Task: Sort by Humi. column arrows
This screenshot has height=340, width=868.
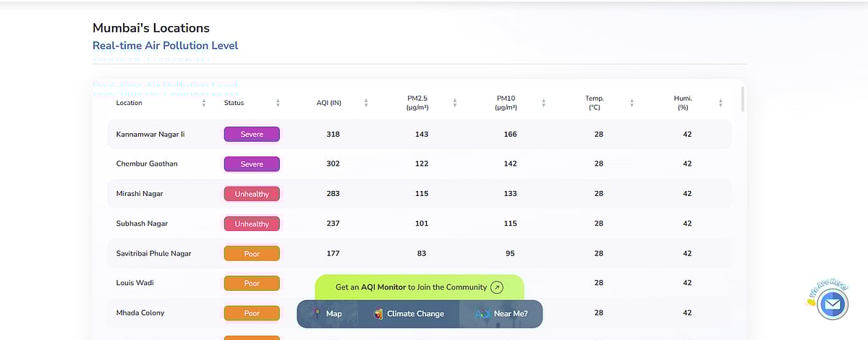Action: pos(720,103)
